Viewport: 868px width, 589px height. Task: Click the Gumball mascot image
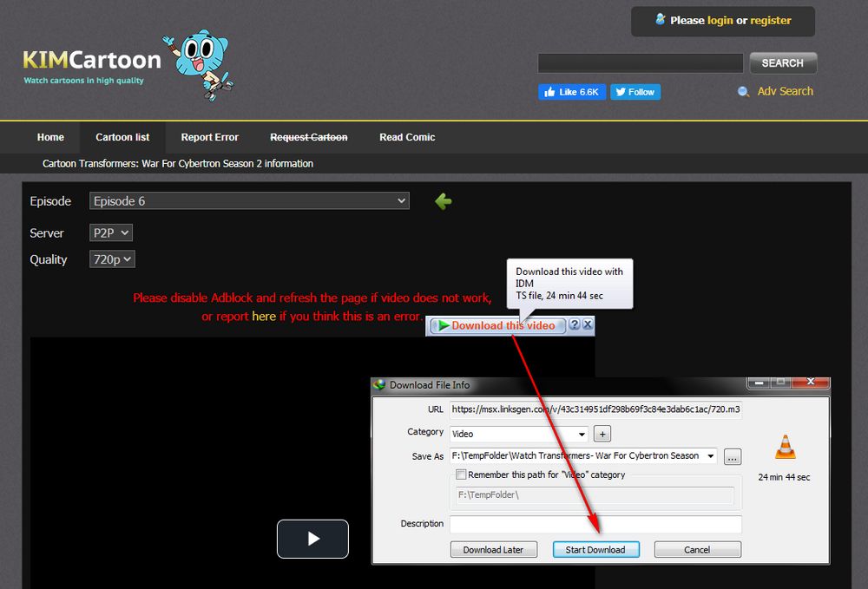click(199, 65)
